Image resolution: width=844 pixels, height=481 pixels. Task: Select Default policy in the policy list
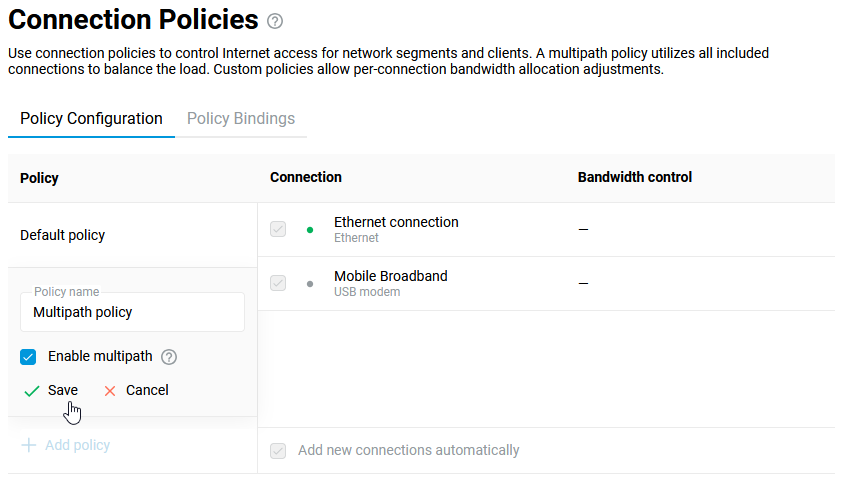62,236
